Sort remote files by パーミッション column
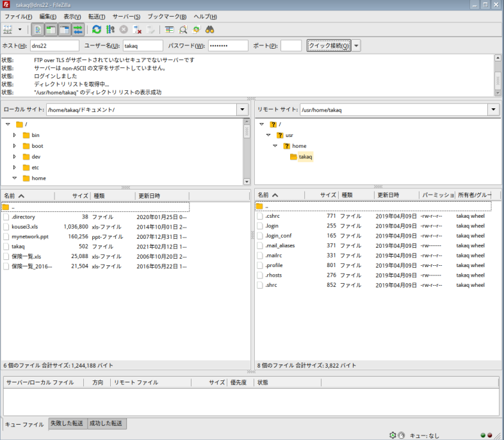 (437, 195)
